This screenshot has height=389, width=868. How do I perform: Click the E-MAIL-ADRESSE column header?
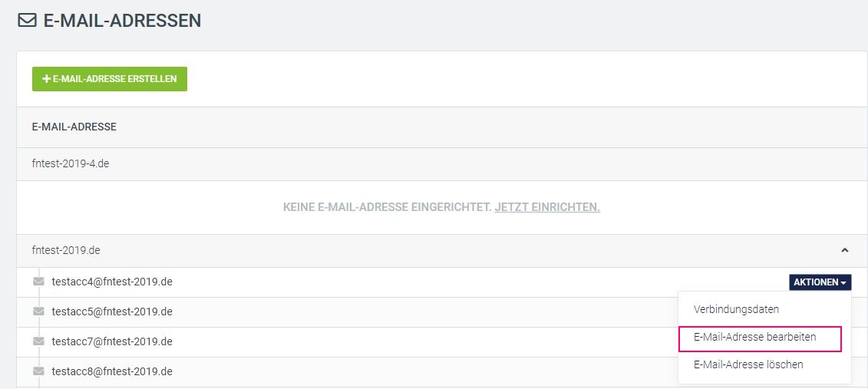74,127
